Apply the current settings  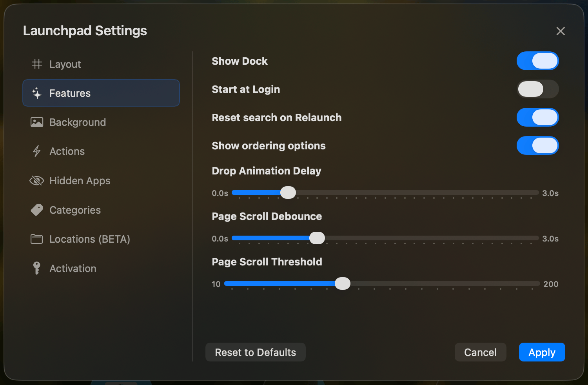(542, 352)
